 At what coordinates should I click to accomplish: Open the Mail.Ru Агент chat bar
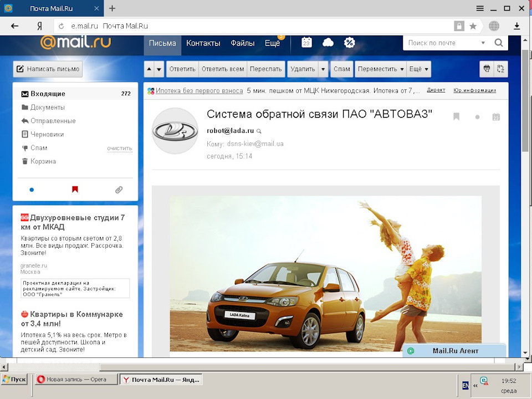(454, 351)
